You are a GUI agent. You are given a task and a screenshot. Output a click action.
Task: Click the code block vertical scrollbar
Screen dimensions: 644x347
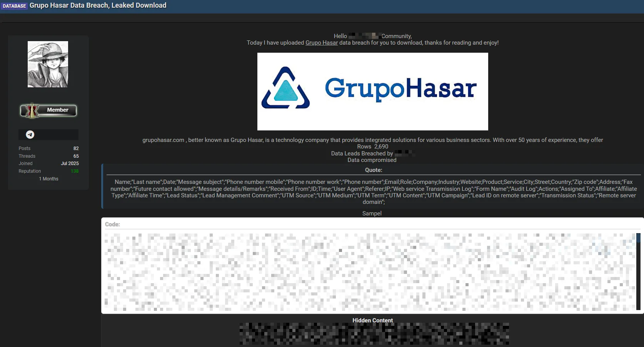638,271
